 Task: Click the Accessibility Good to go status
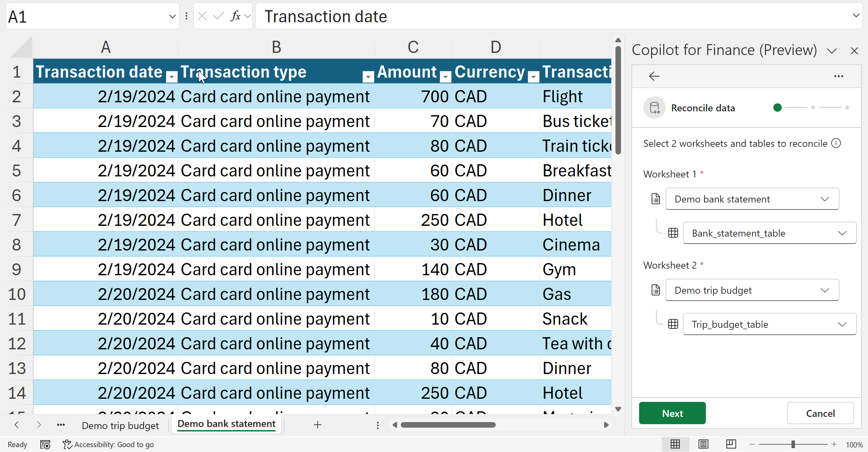click(x=108, y=444)
